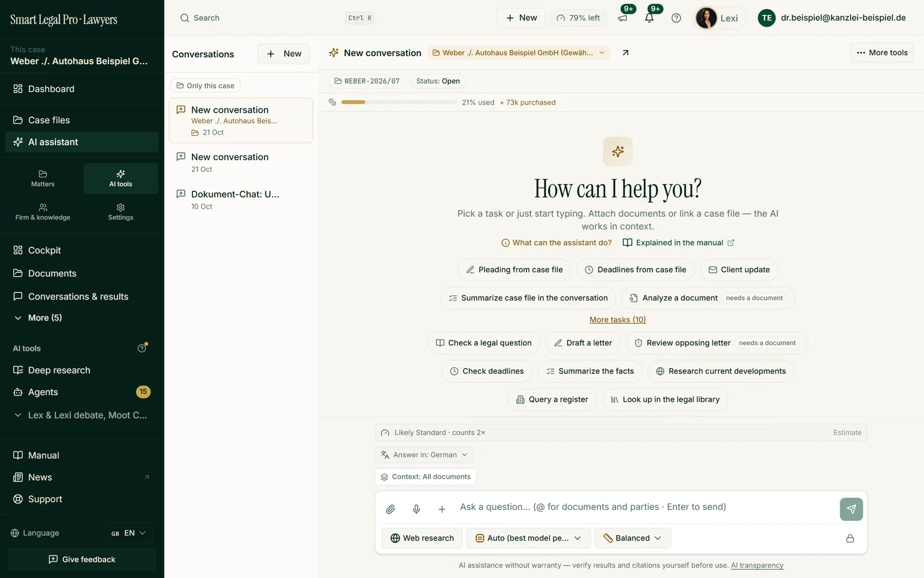Viewport: 924px width, 578px height.
Task: Start voice input with microphone icon
Action: click(x=416, y=509)
